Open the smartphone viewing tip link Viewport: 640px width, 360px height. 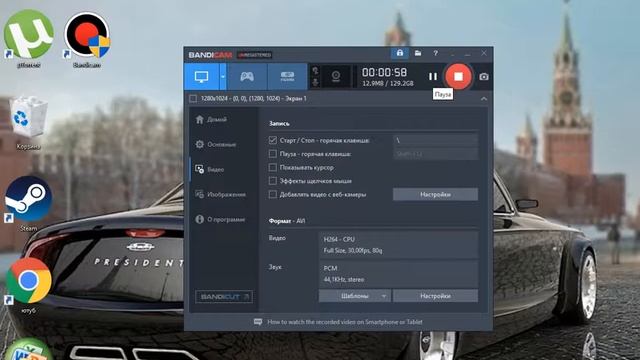pos(345,322)
